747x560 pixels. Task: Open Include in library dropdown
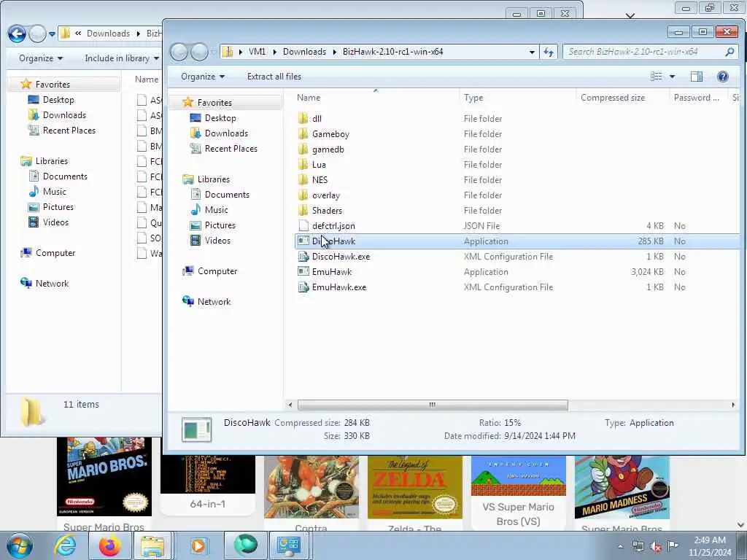[x=122, y=58]
